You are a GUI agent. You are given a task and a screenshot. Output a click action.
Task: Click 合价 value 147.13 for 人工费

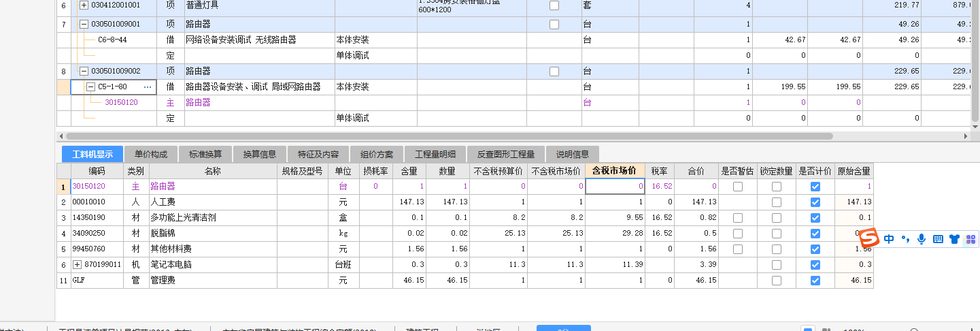coord(696,202)
